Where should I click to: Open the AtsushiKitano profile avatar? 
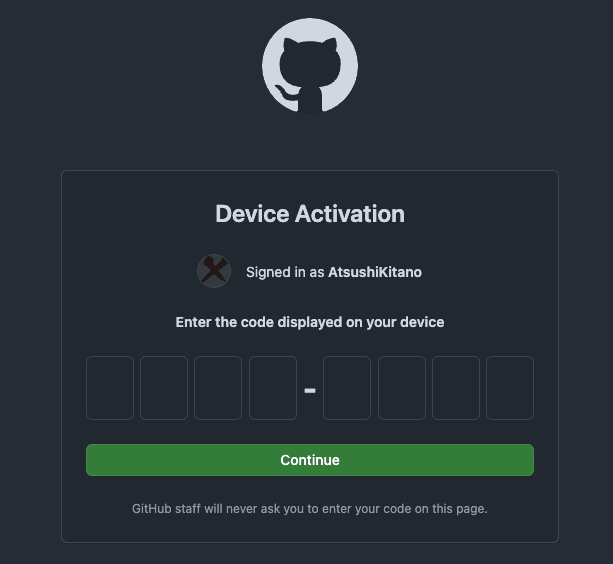coord(214,271)
